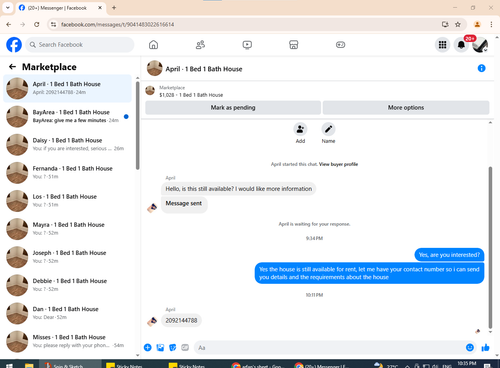This screenshot has width=500, height=368.
Task: Open the Gaming icon in top navigation
Action: click(340, 45)
